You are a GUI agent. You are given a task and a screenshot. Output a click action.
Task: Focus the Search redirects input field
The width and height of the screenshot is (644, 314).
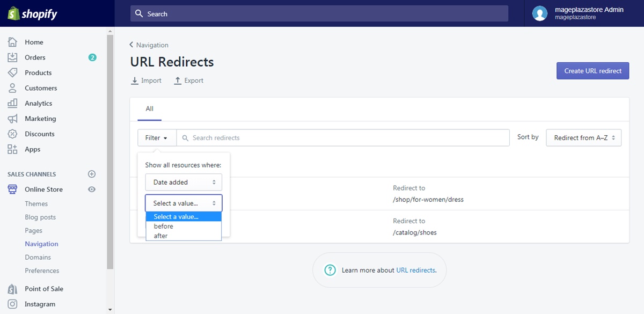coord(343,138)
